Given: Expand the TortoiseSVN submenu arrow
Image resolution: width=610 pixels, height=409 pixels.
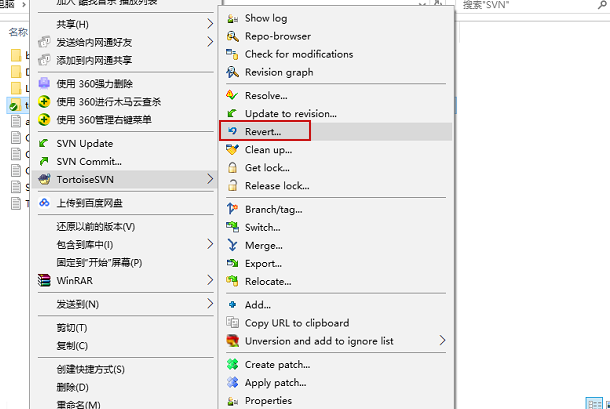Looking at the screenshot, I should [x=210, y=179].
